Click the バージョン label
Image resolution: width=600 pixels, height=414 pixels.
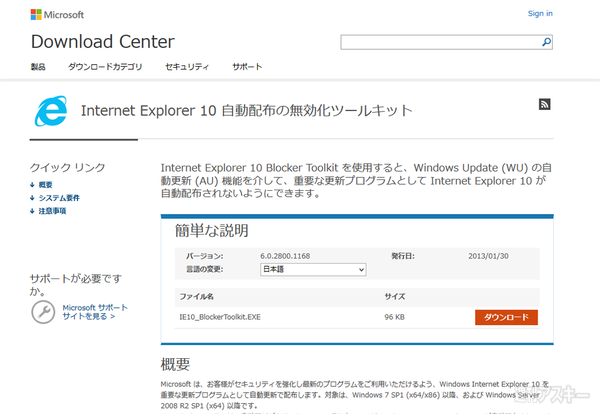tap(205, 256)
